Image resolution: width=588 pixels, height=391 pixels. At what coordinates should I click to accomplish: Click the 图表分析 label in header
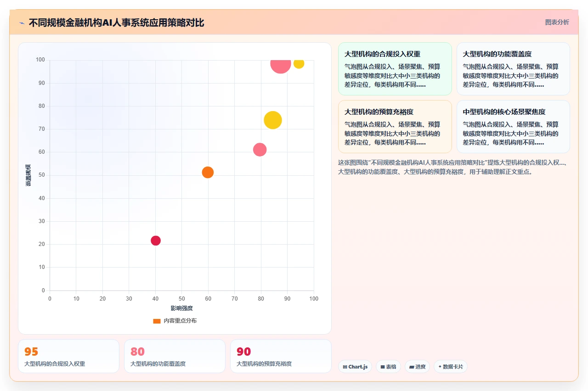557,22
